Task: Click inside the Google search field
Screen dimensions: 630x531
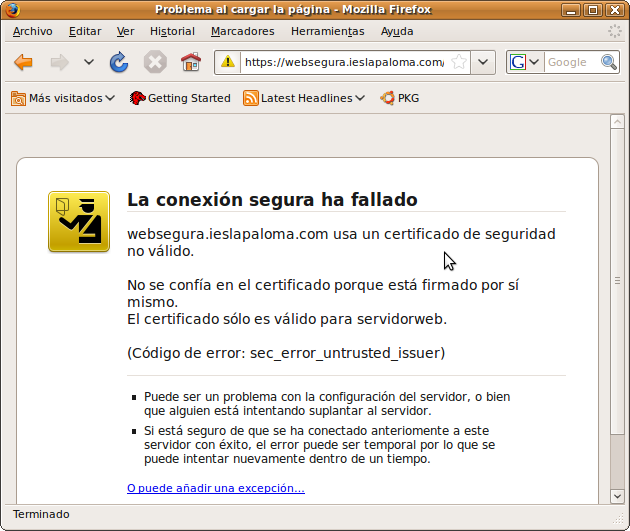Action: point(570,62)
